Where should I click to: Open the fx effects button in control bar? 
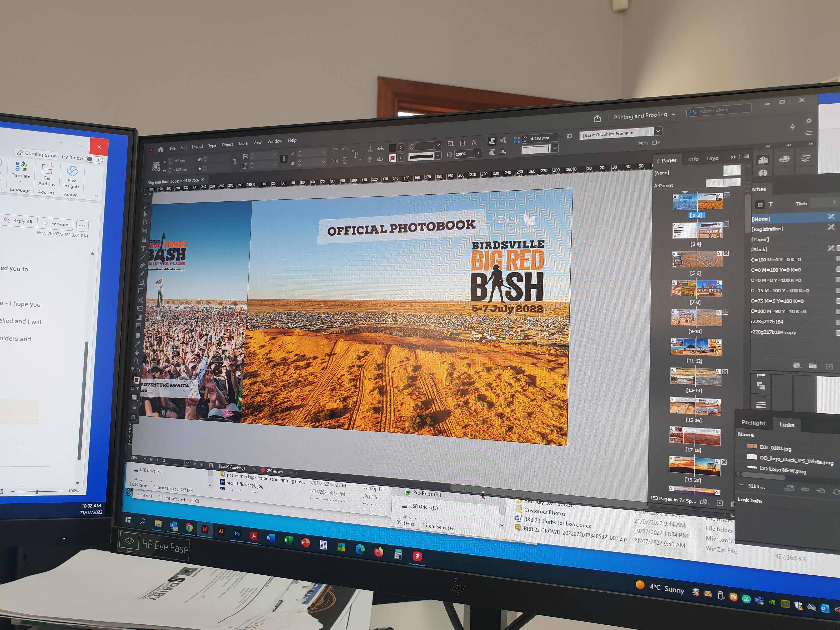pyautogui.click(x=474, y=143)
